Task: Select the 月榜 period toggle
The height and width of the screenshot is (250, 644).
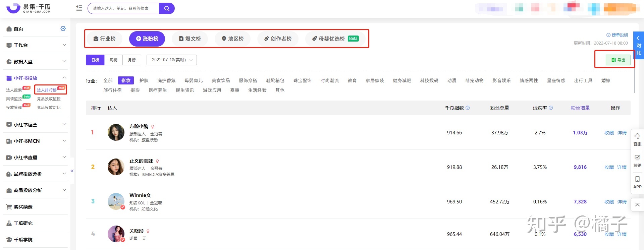Action: coord(132,60)
